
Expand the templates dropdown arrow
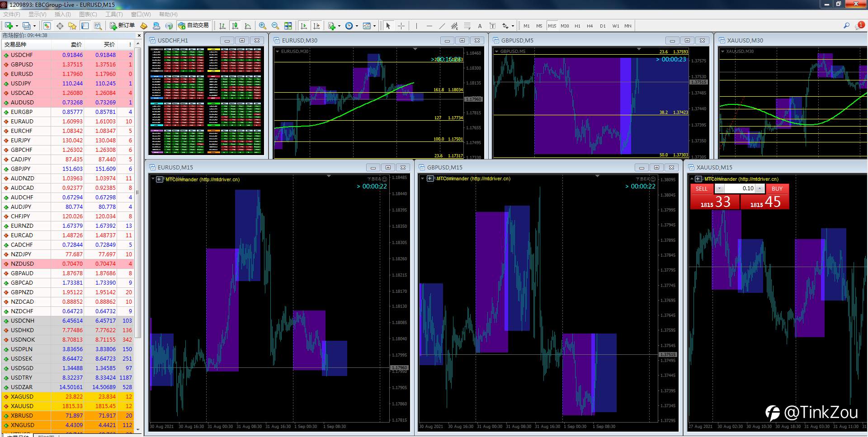(x=374, y=26)
